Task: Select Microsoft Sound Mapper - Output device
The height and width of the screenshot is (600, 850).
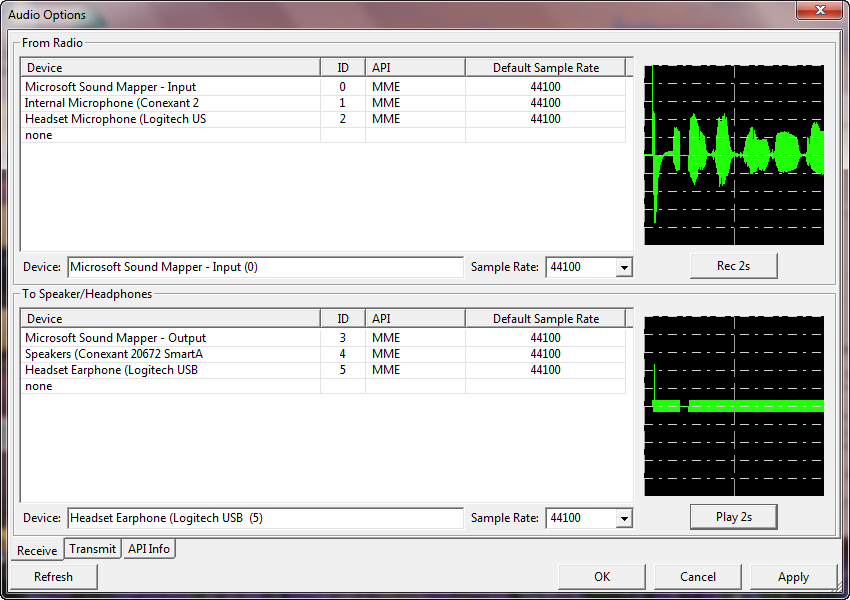Action: (113, 337)
